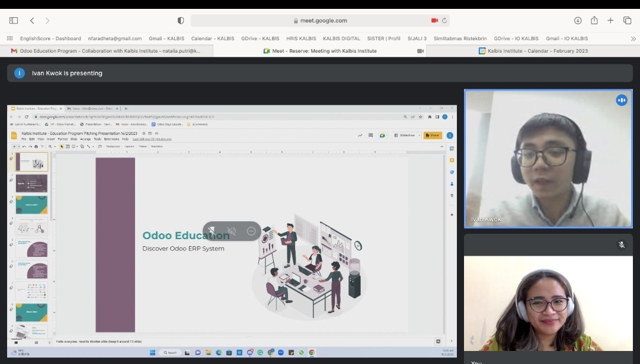Open the yellow Keep icon in Slides side panel
This screenshot has height=364, width=640.
point(452,160)
